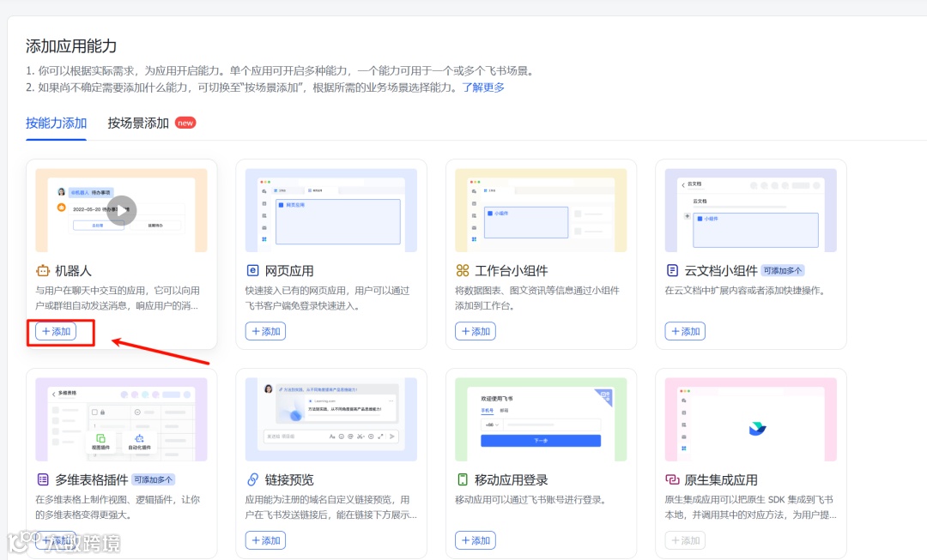
Task: Open the 网页应用 preview thumbnail
Action: tap(331, 210)
